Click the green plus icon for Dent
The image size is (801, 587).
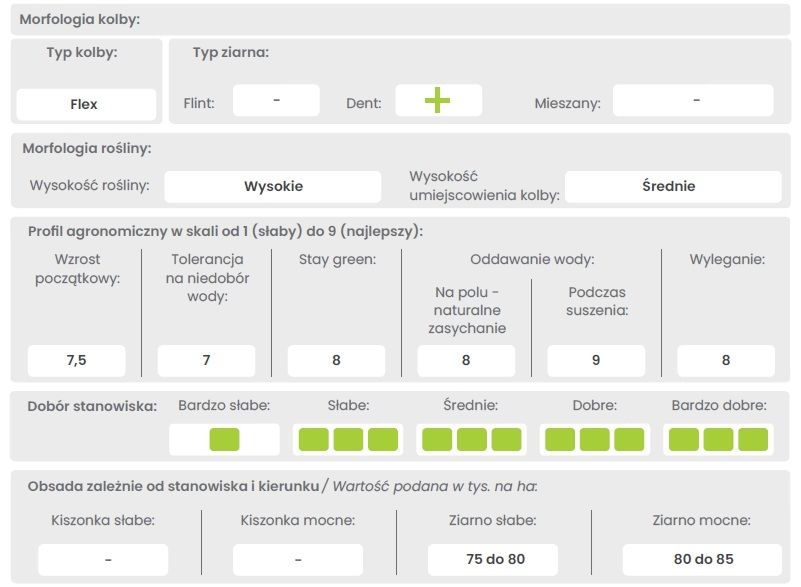point(438,101)
